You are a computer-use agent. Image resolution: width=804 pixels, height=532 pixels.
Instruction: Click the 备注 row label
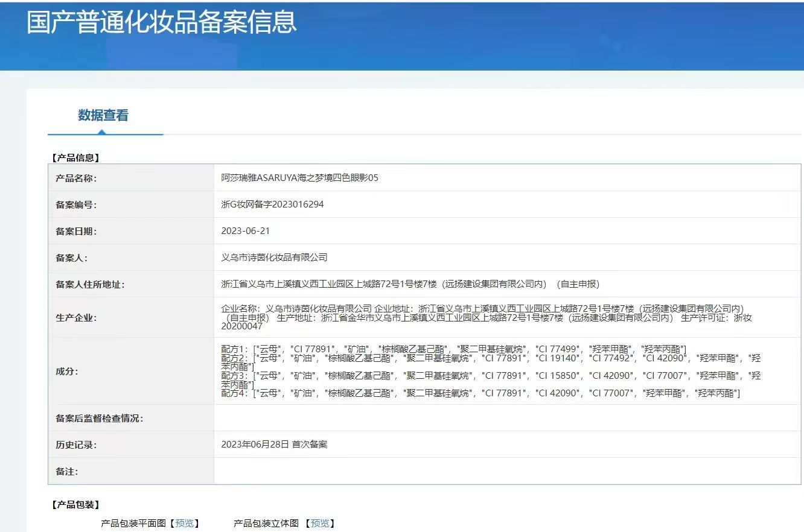pyautogui.click(x=68, y=472)
